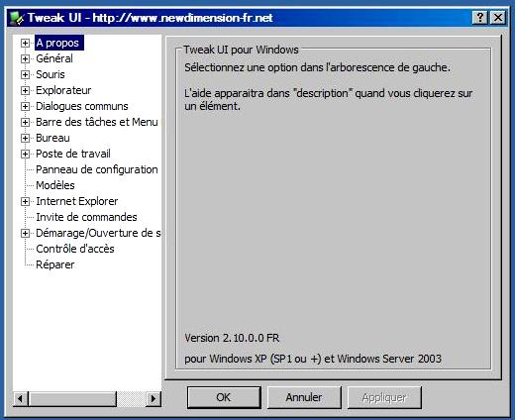
Task: Expand the Bureau tree node
Action: (25, 139)
